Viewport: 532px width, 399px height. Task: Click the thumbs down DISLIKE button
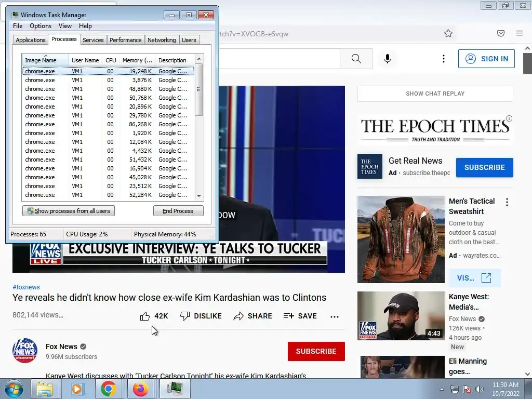pyautogui.click(x=201, y=316)
